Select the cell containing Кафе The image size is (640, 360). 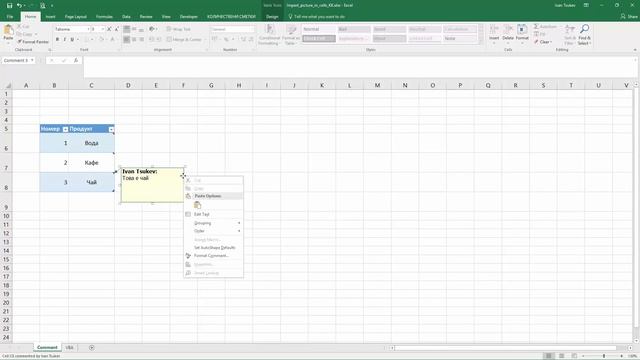pyautogui.click(x=91, y=163)
